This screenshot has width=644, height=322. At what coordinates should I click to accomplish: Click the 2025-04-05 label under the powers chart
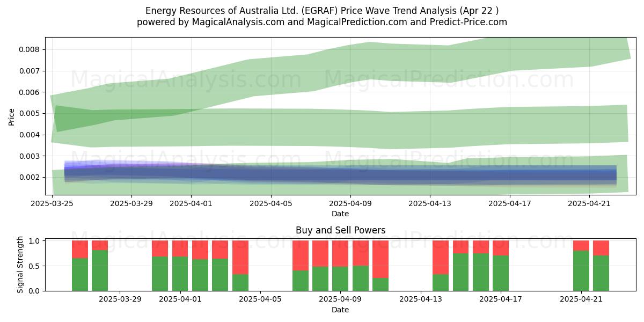click(260, 299)
